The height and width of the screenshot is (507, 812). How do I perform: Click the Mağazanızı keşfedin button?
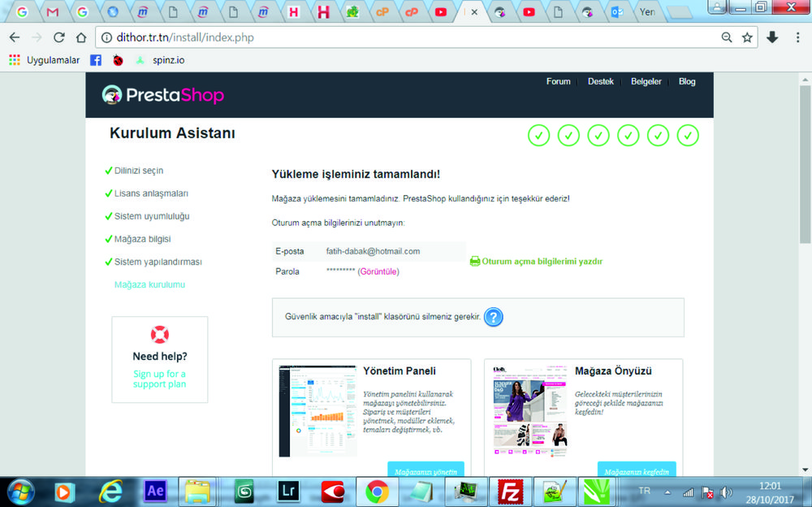tap(637, 470)
